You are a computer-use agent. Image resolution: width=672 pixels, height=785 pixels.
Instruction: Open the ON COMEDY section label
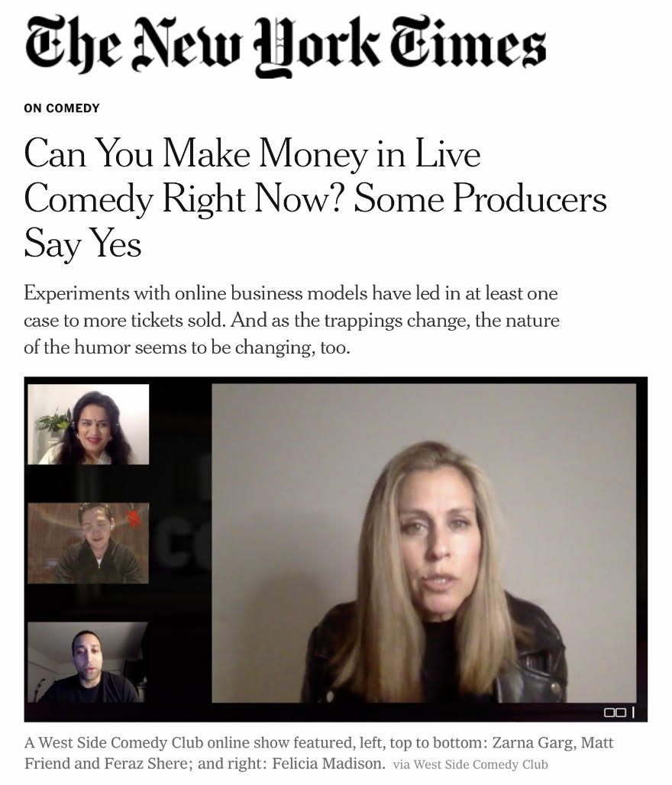click(62, 108)
